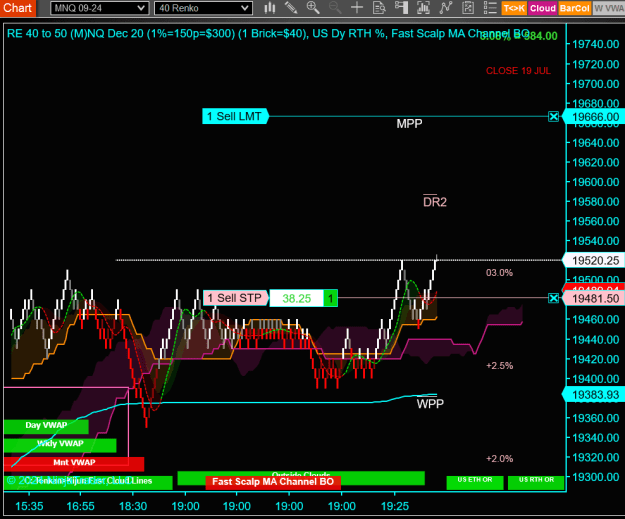This screenshot has width=625, height=519.
Task: Toggle the W VWA gray button
Action: [609, 8]
